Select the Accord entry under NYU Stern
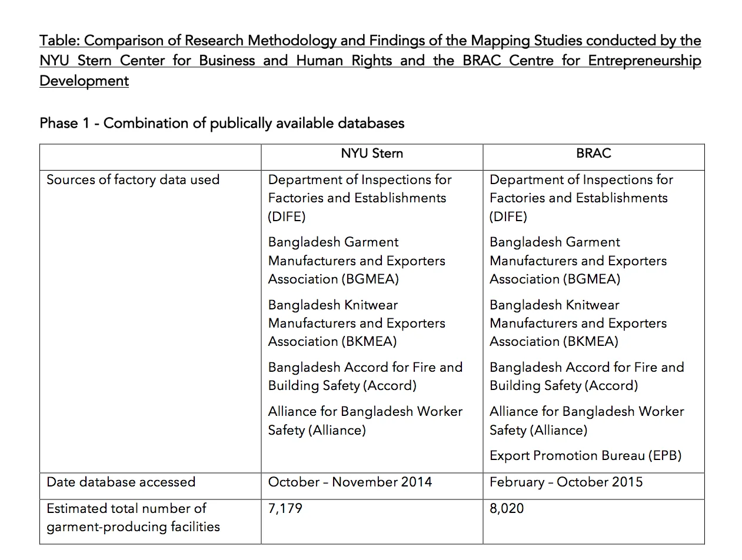 coord(365,376)
